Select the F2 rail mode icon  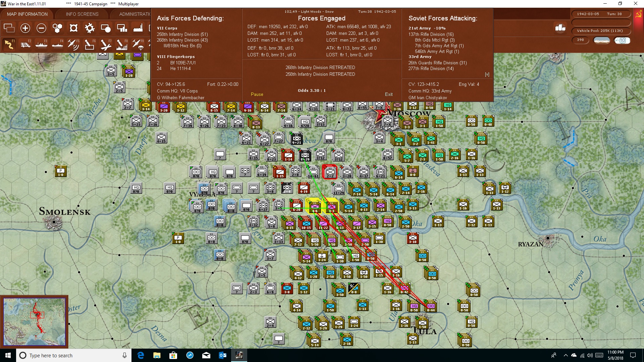[25, 44]
